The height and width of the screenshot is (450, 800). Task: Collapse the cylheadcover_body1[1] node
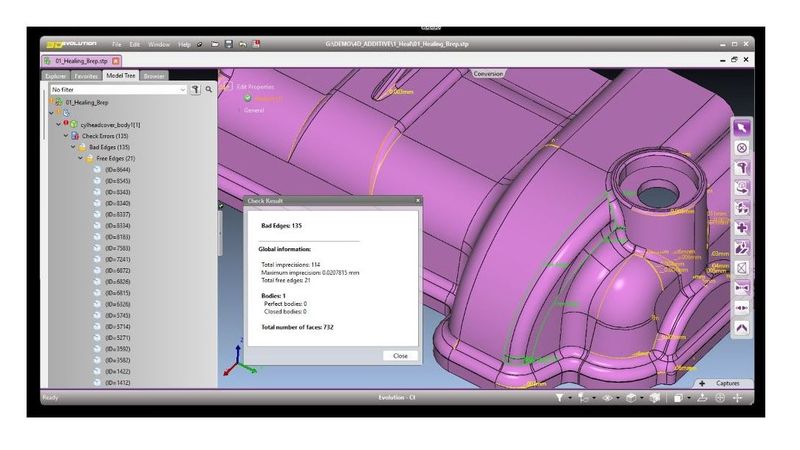[x=59, y=124]
